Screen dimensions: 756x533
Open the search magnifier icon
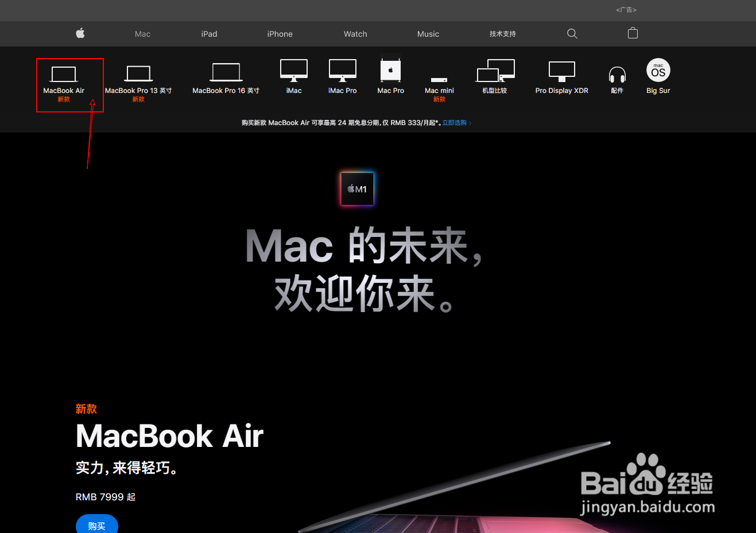[x=572, y=34]
